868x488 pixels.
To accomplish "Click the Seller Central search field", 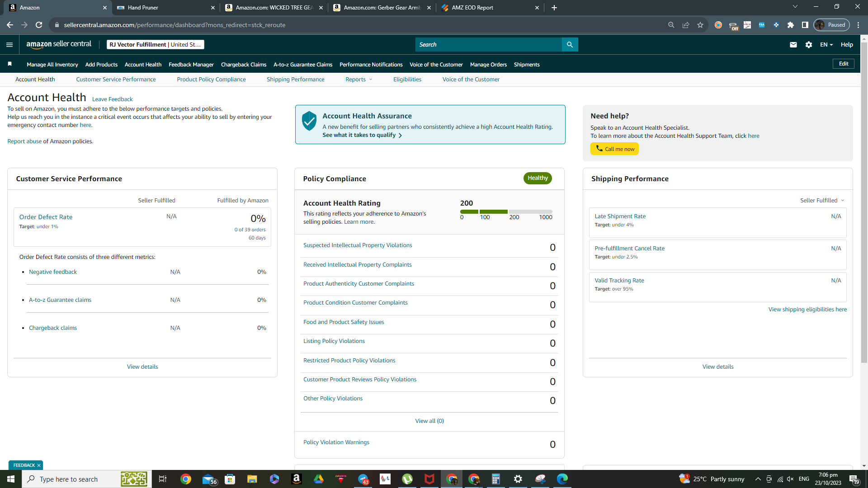I will pyautogui.click(x=488, y=44).
